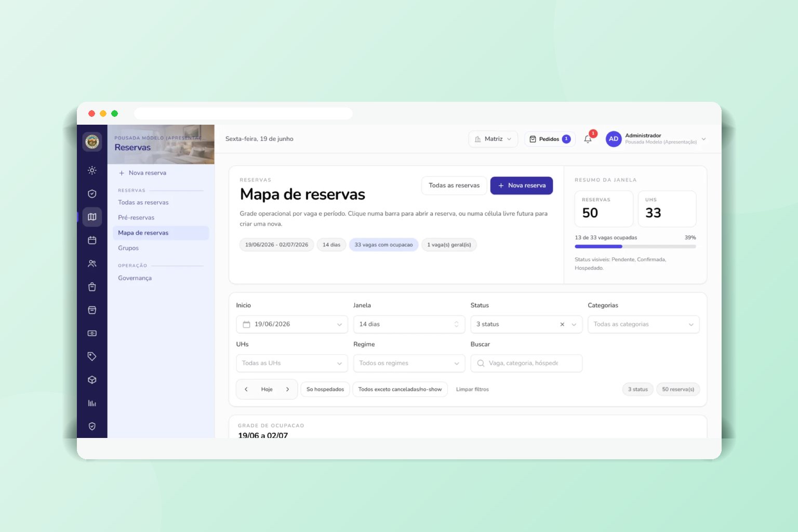Image resolution: width=798 pixels, height=532 pixels.
Task: Open the Matriz unit dropdown
Action: pos(493,139)
